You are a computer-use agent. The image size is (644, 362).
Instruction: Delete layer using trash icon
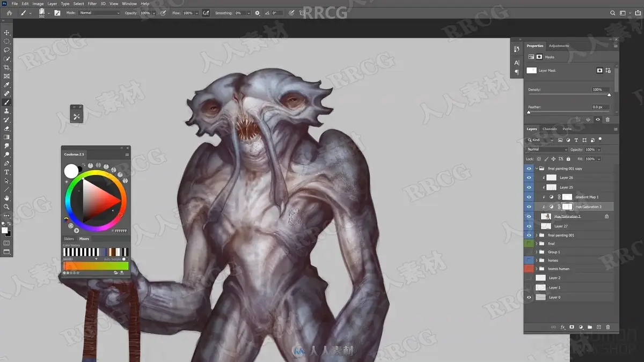point(608,327)
